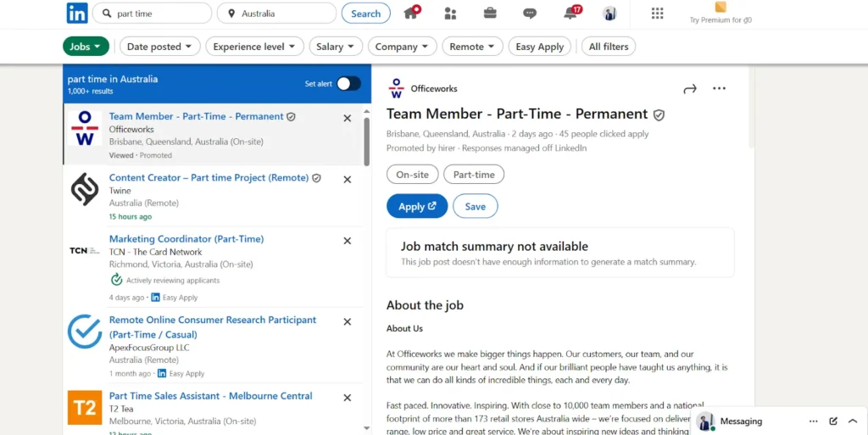This screenshot has height=435, width=868.
Task: Open Content Creator – Part time Project listing
Action: tap(209, 178)
